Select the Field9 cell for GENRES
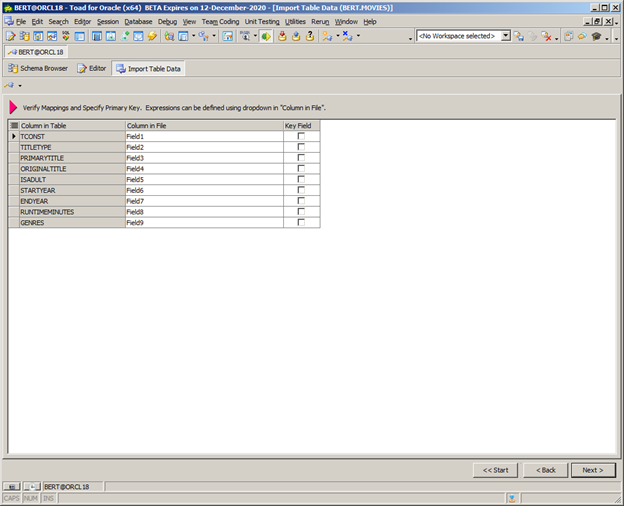The width and height of the screenshot is (624, 506). coord(204,223)
